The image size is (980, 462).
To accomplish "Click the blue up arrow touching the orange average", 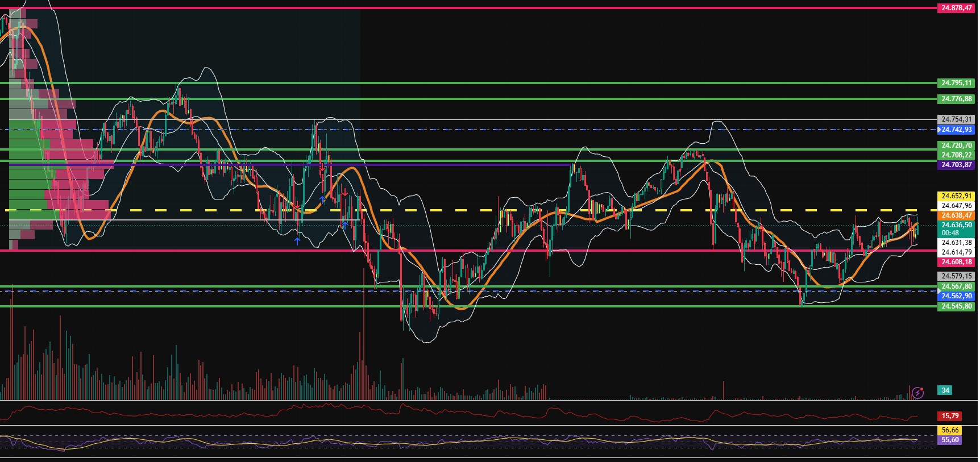I will [322, 199].
